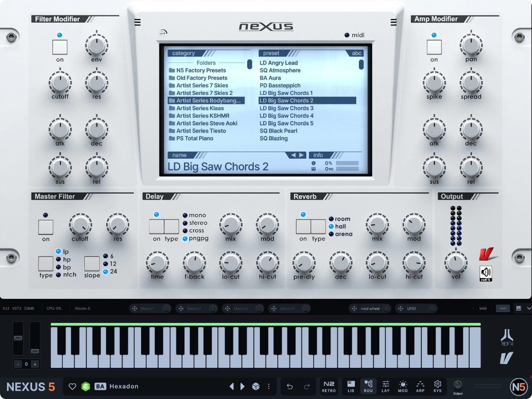Select the arena reverb type
The height and width of the screenshot is (399, 532).
coord(341,234)
